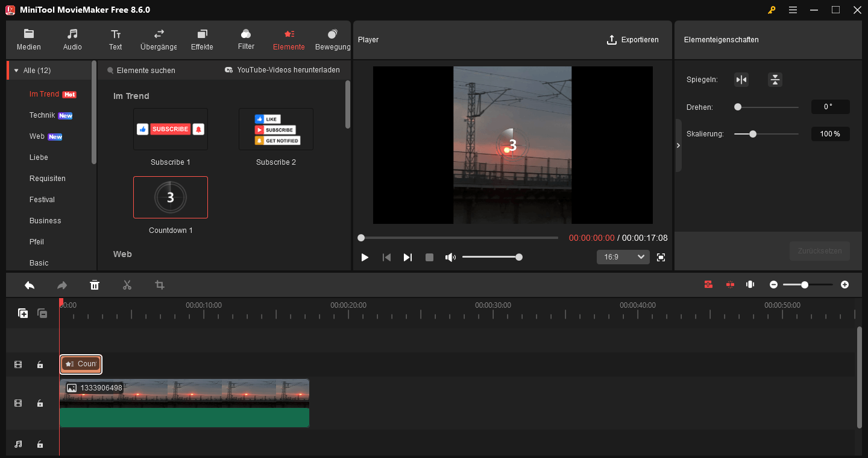Click the key activation icon in the titlebar
Viewport: 868px width, 458px height.
[x=772, y=10]
